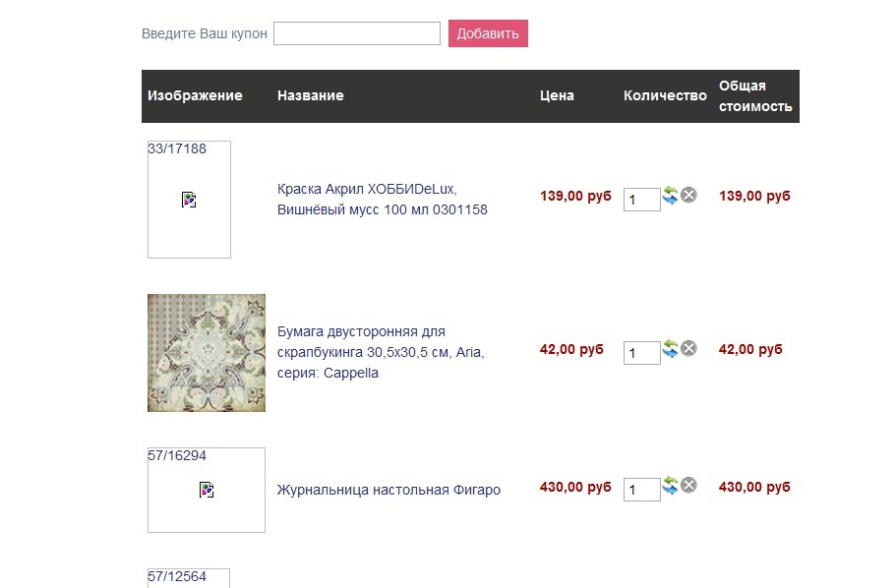Remove Журнальница настольная Фигаро from cart

click(689, 485)
